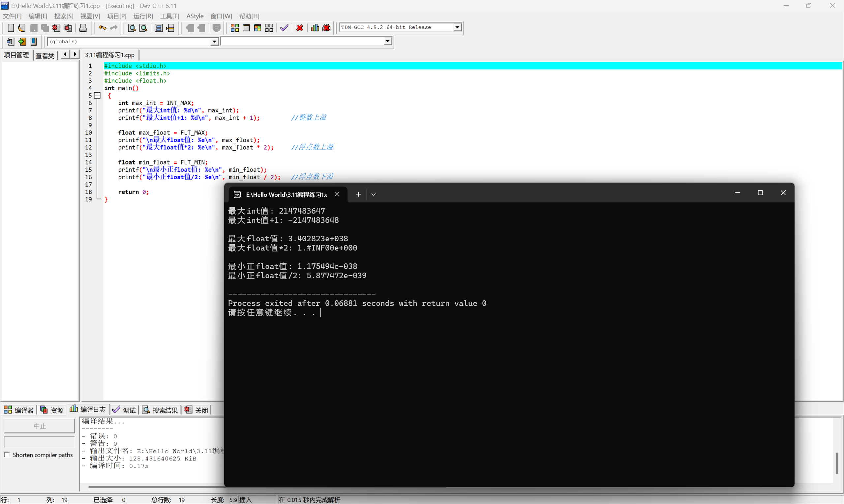Add a new console tab with plus button
Image resolution: width=844 pixels, height=504 pixels.
358,194
